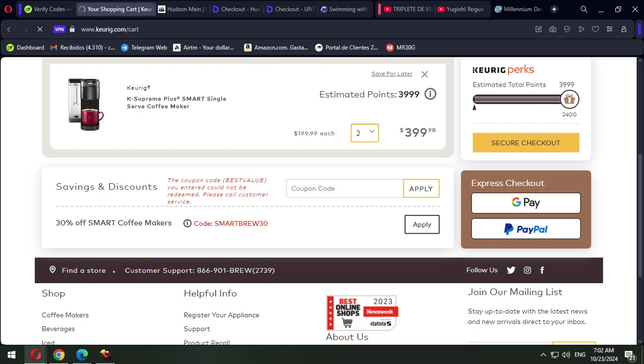
Task: Open the Keurig Facebook icon
Action: click(x=542, y=270)
